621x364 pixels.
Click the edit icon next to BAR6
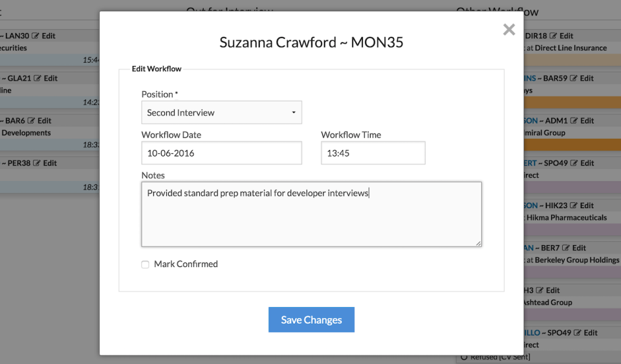(31, 121)
